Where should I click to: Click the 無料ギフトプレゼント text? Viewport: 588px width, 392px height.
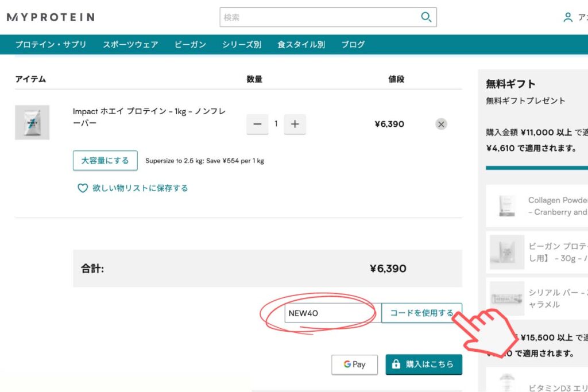[525, 101]
